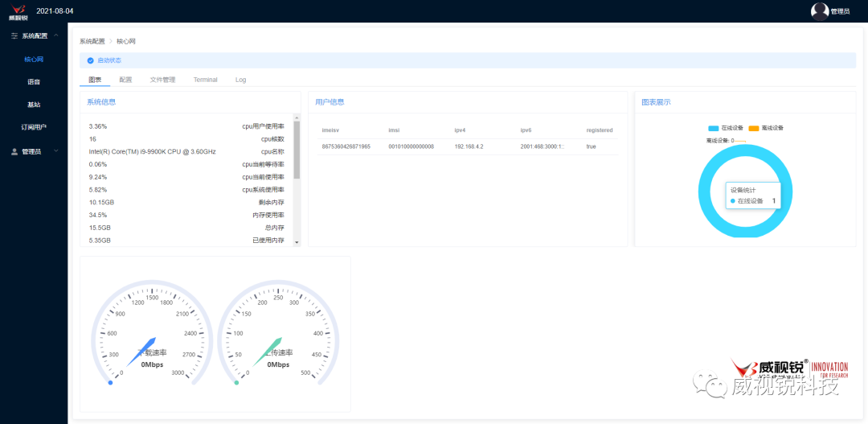Collapse the 系统配置 sidebar menu arrow
Image resolution: width=868 pixels, height=424 pixels.
(56, 35)
